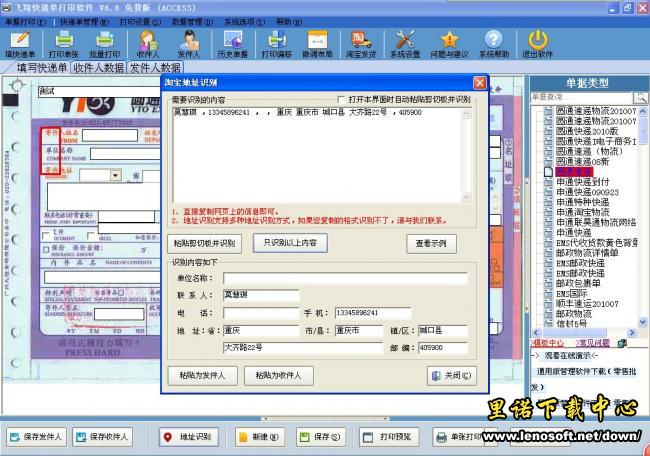
Task: Switch to the 收件人数据 tab
Action: [x=99, y=68]
